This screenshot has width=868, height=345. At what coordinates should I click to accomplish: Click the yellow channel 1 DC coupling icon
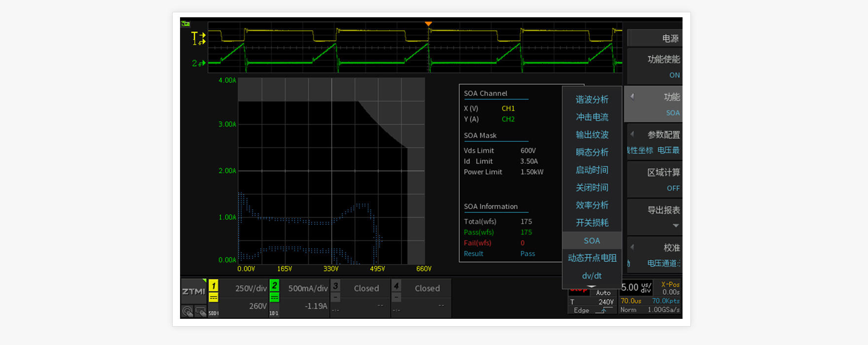click(214, 298)
